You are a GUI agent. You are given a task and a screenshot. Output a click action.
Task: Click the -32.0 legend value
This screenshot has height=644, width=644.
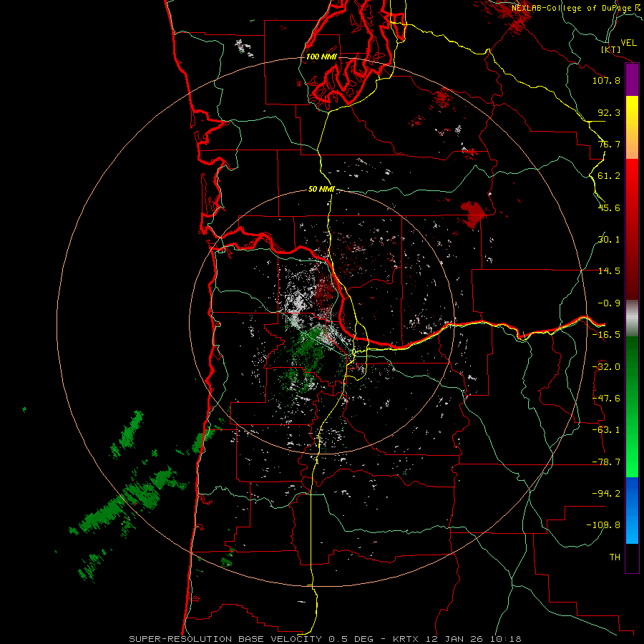[606, 367]
